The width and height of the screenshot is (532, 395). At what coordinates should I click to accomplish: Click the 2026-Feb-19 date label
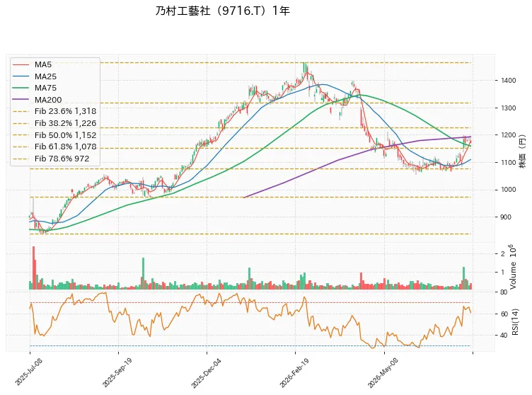(x=294, y=372)
